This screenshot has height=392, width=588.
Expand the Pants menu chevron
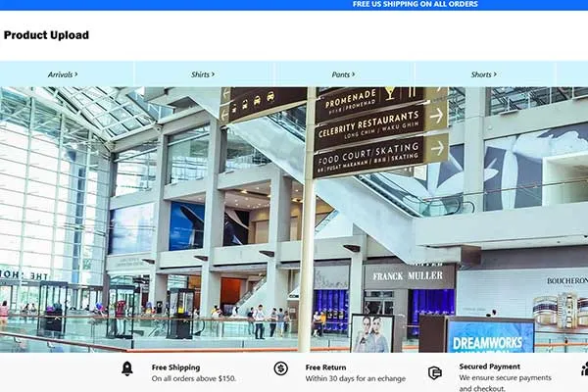coord(351,73)
